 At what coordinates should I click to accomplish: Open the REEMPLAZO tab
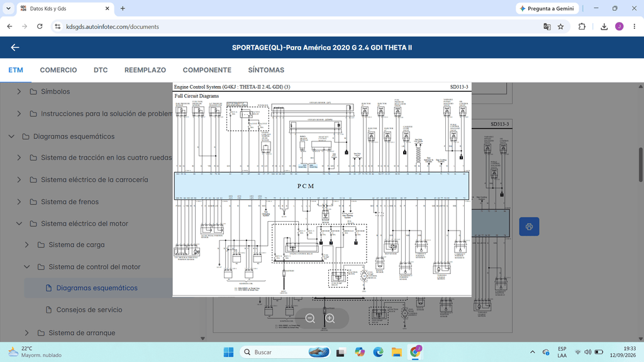coord(145,70)
